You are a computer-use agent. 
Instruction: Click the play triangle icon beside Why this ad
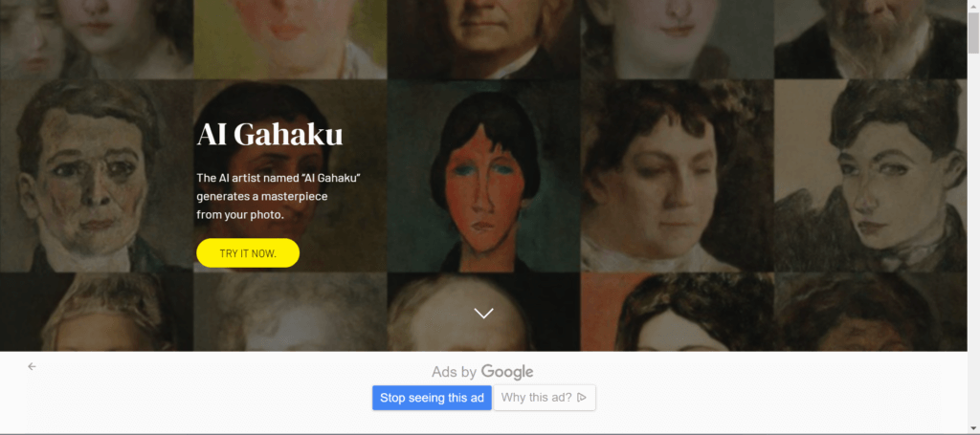[x=582, y=398]
